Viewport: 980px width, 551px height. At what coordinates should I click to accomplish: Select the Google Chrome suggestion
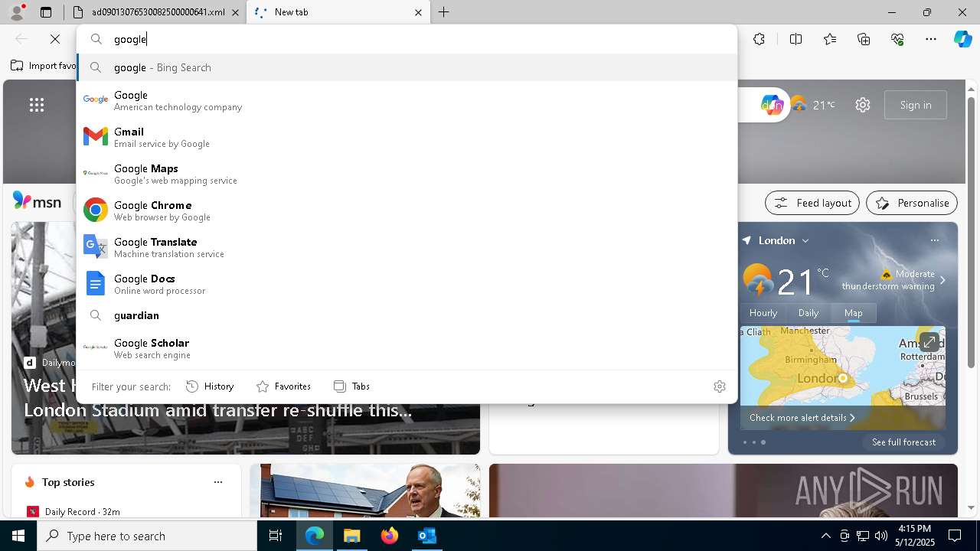407,210
